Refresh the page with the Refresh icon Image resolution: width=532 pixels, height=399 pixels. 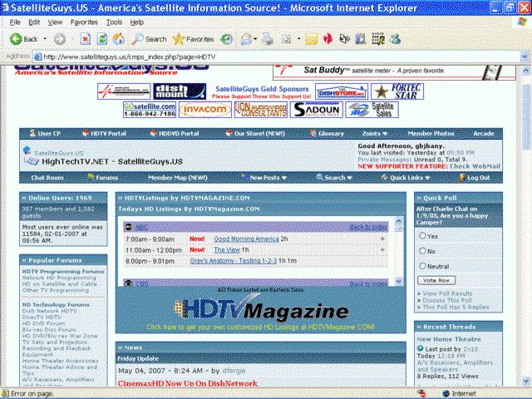pyautogui.click(x=101, y=39)
